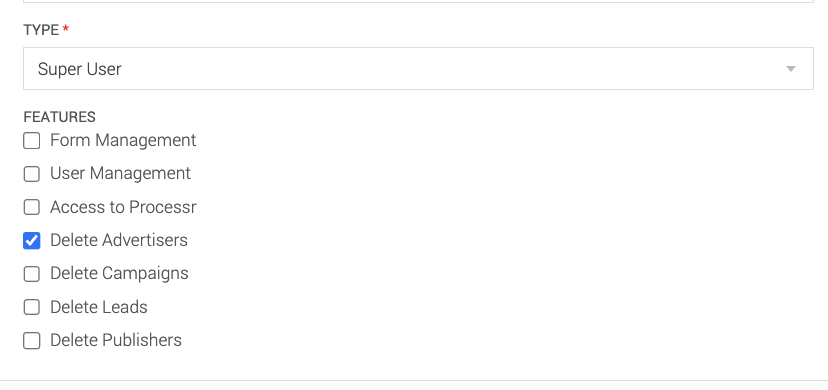Click the Form Management label text

click(123, 140)
